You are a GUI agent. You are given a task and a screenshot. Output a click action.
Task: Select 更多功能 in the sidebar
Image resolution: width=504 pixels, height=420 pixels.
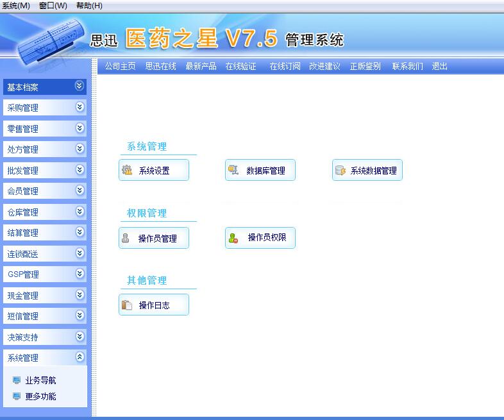coord(40,396)
